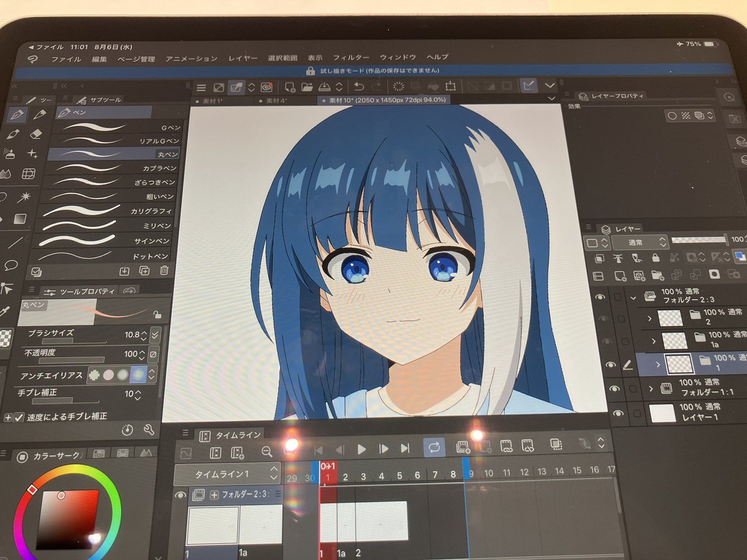Click the tool property wrench settings icon

coord(148,429)
